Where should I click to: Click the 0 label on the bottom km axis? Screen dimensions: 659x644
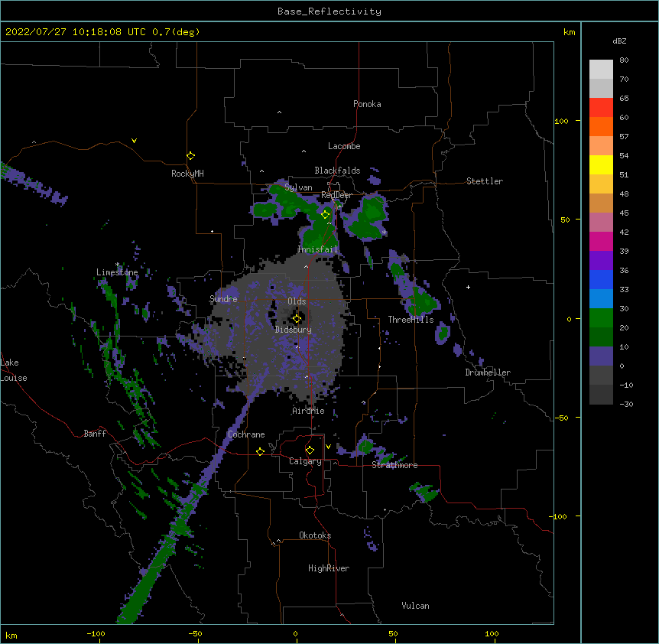[295, 633]
